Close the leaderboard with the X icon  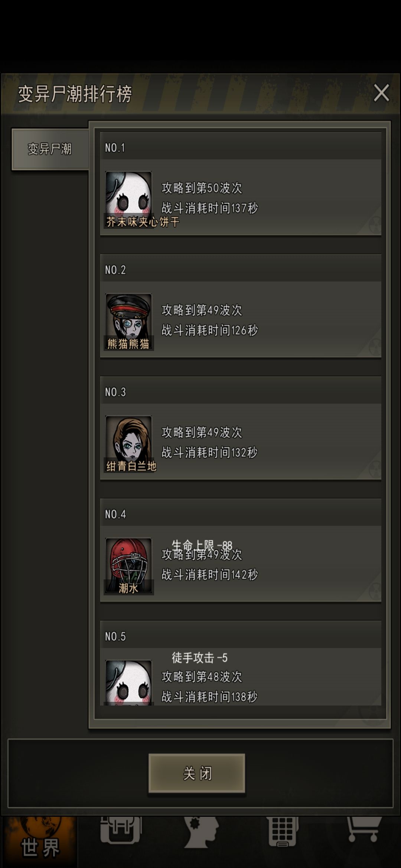[x=381, y=93]
